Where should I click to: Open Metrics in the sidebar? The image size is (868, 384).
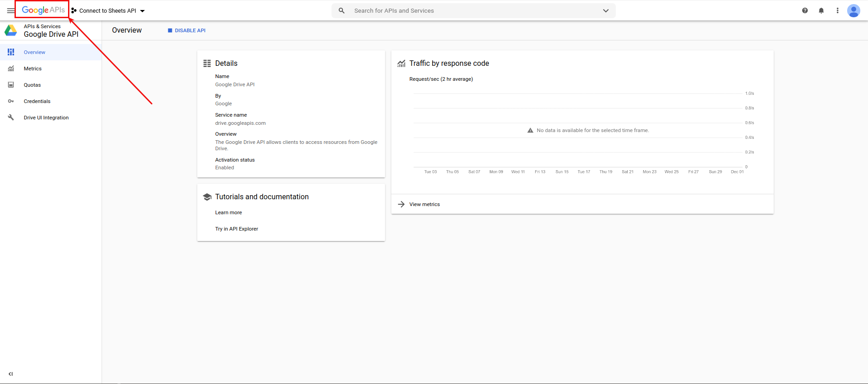click(x=51, y=69)
